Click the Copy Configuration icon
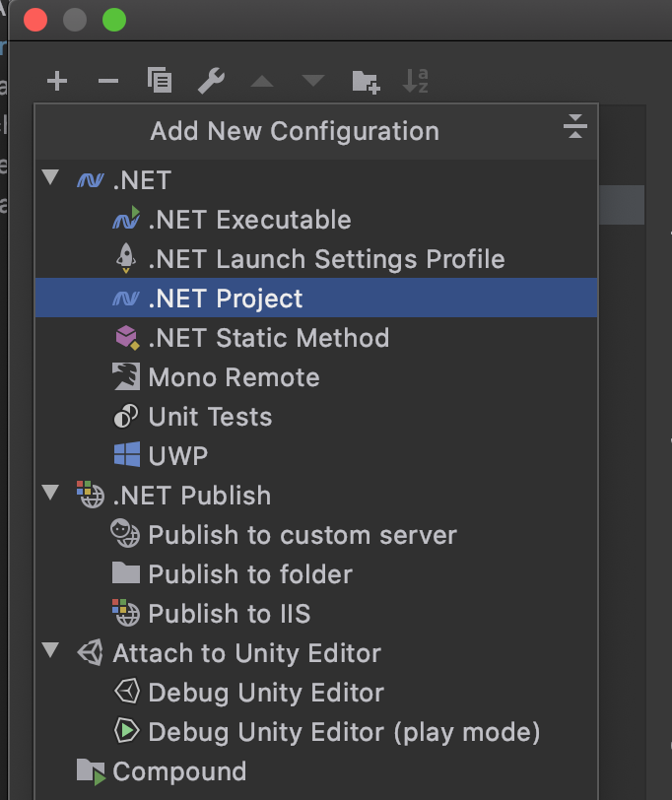Screen dimensions: 672x800 pyautogui.click(x=160, y=80)
